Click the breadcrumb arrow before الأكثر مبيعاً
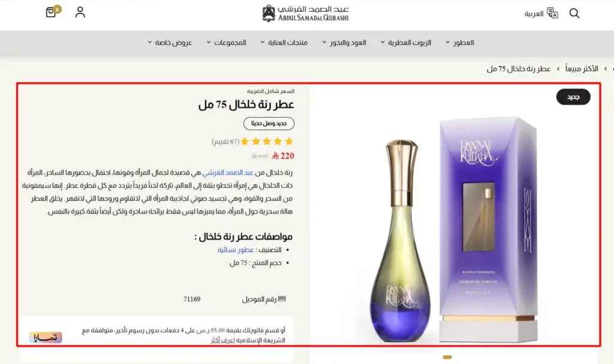Viewport: 614px width, 364px height. tap(606, 68)
